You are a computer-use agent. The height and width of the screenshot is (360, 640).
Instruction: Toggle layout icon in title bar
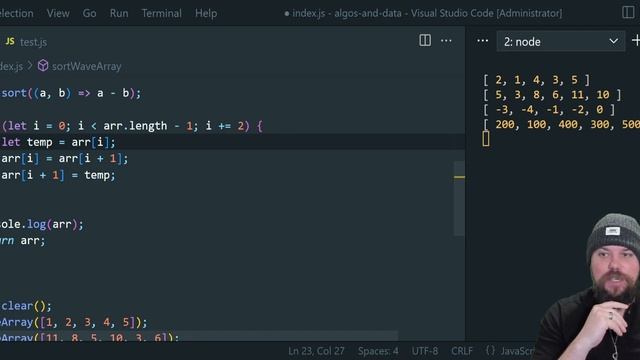[628, 12]
